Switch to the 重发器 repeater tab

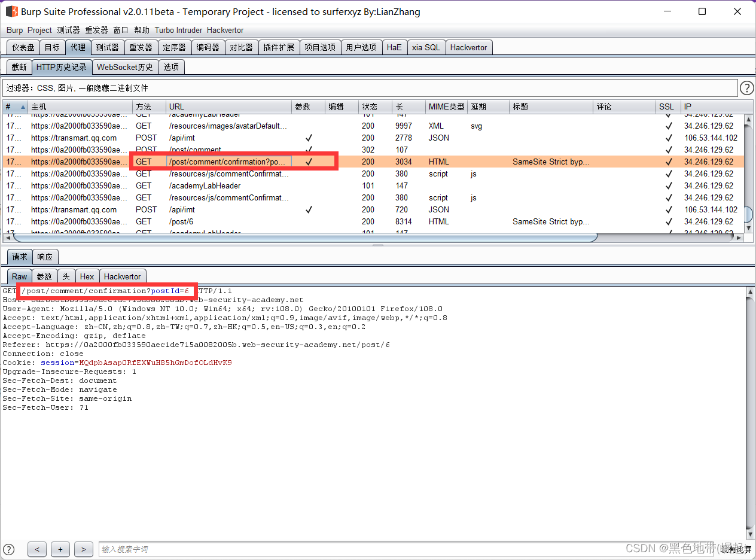[141, 47]
